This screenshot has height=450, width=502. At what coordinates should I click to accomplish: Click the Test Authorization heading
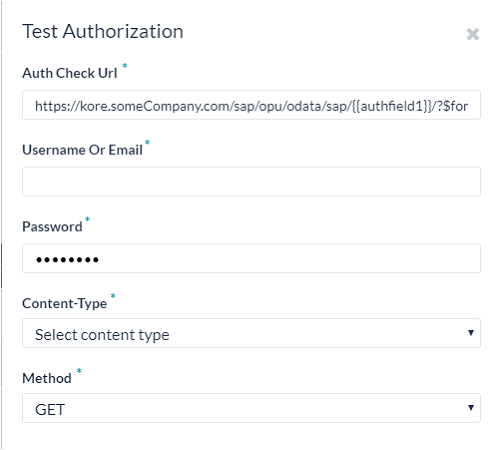(x=103, y=32)
